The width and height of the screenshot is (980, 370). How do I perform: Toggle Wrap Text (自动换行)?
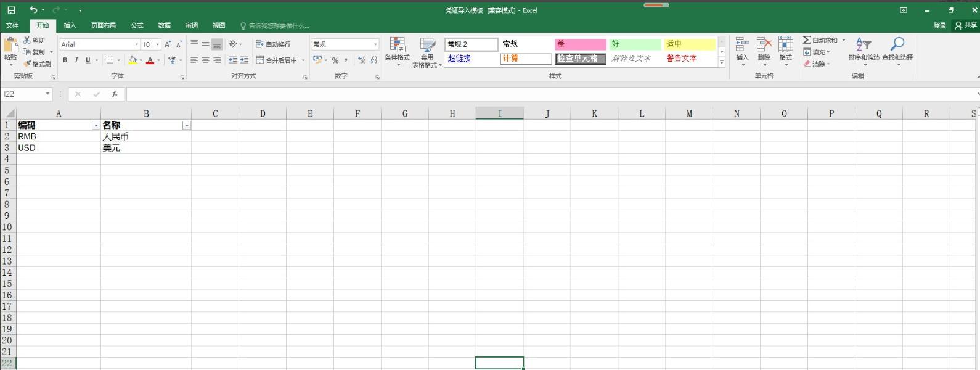point(273,44)
